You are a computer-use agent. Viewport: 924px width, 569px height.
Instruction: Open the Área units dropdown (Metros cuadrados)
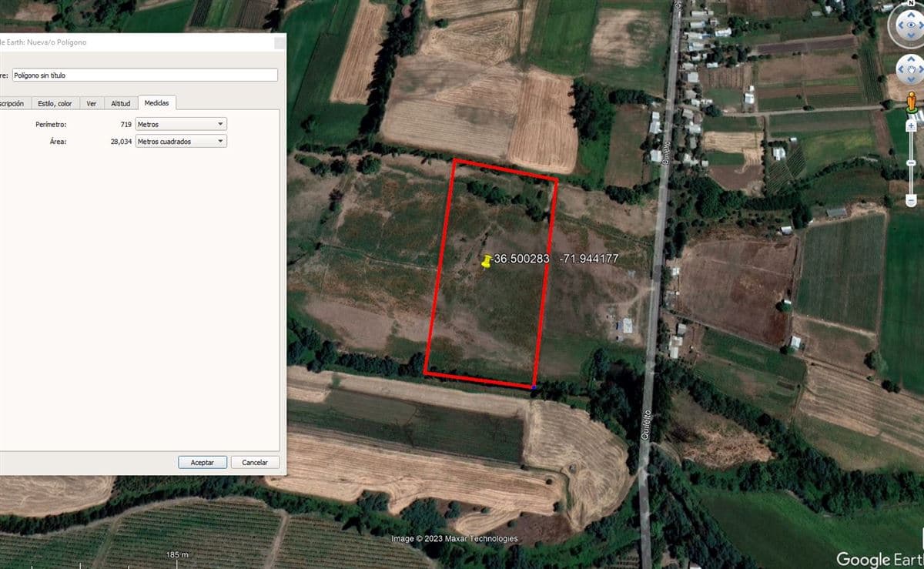pyautogui.click(x=181, y=142)
